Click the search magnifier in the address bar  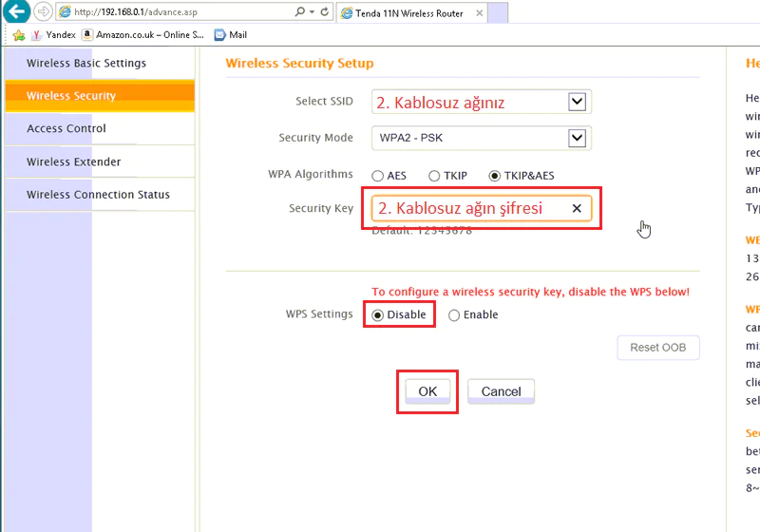[x=300, y=11]
